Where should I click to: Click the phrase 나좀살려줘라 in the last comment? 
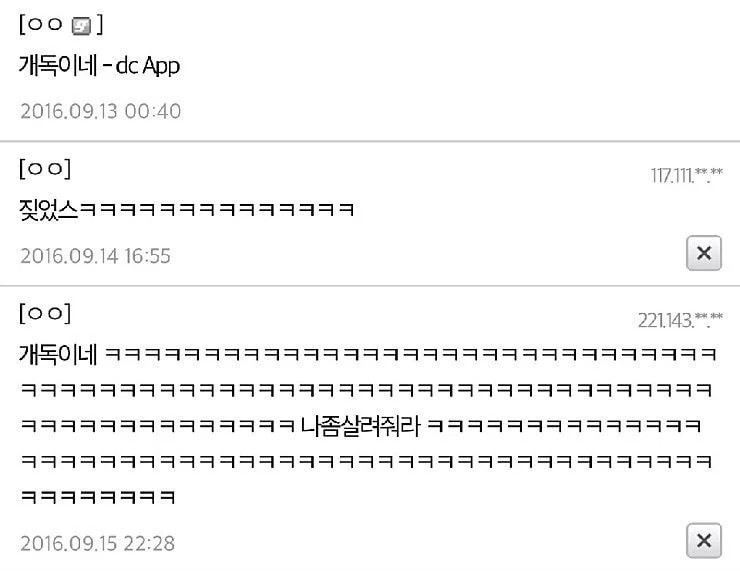tap(361, 426)
